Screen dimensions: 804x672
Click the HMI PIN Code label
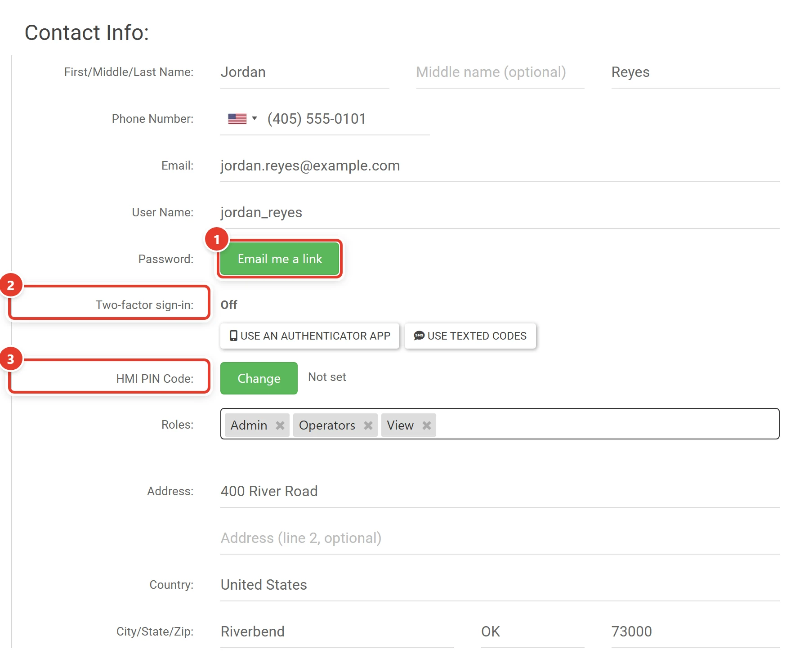click(x=155, y=379)
